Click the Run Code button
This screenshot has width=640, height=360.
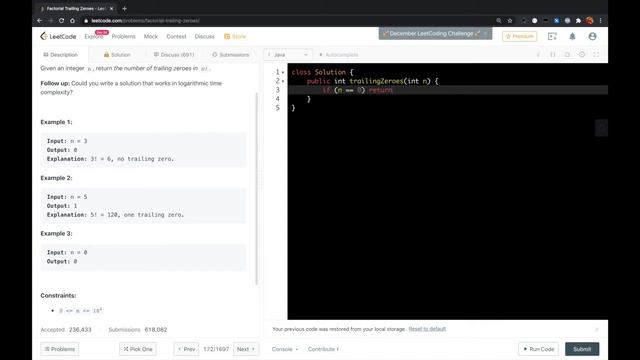click(x=538, y=349)
